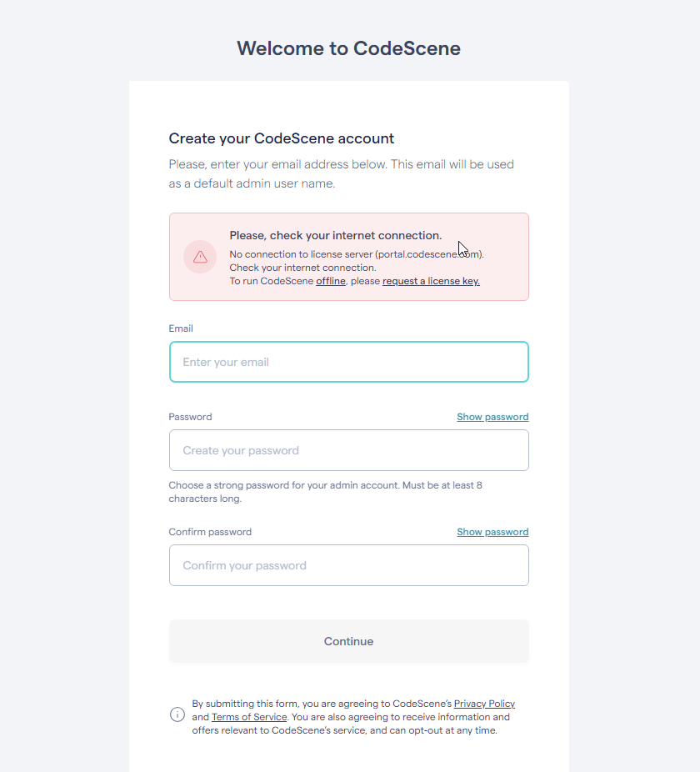Click the Continue button

coord(349,641)
